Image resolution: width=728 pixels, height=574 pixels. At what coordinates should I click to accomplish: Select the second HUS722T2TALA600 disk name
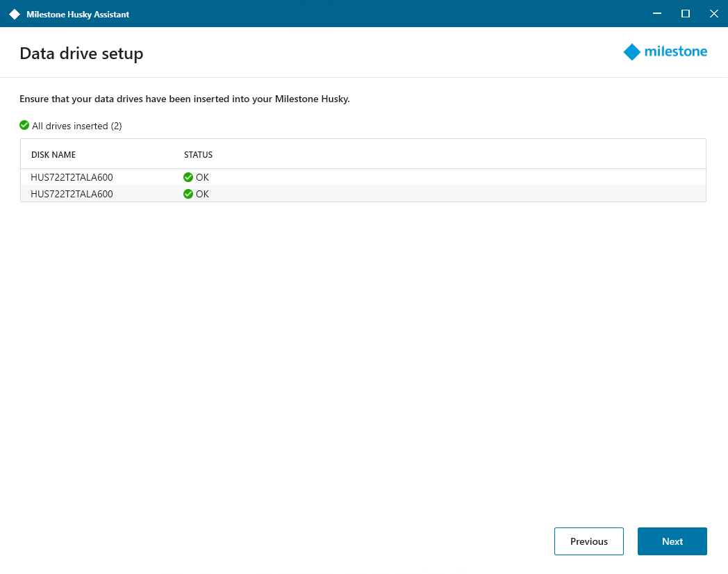point(72,194)
